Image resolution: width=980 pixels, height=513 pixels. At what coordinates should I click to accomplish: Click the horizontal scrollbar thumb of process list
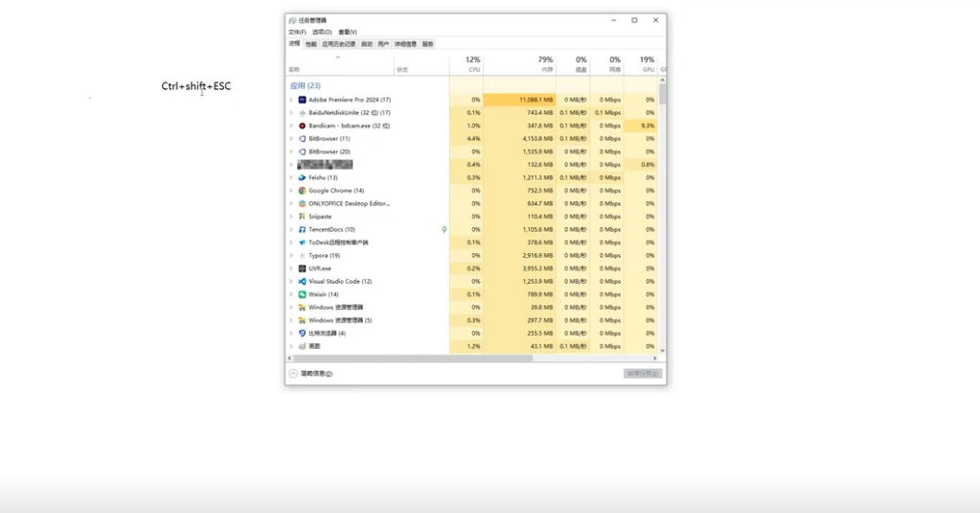tap(413, 359)
